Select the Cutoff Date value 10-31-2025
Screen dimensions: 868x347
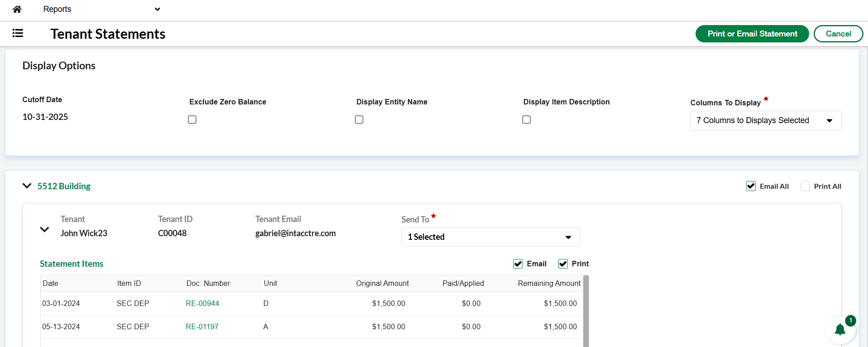tap(45, 117)
